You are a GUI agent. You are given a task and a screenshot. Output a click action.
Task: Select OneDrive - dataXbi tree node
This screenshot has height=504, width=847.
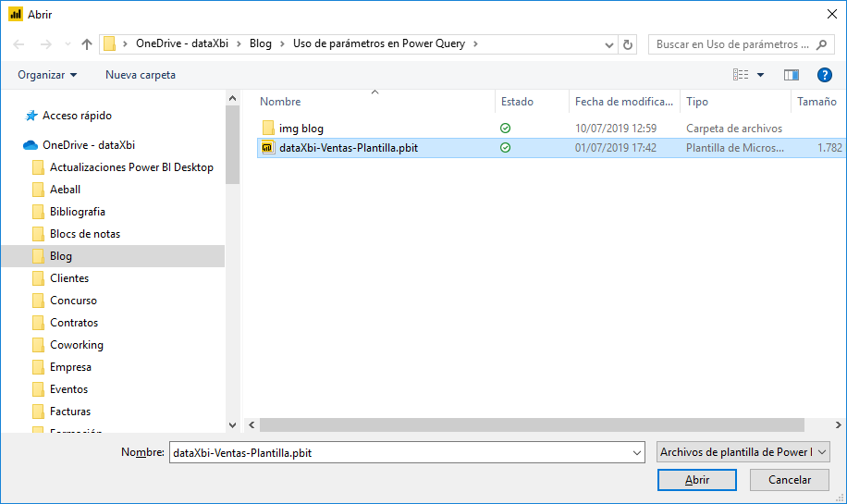[x=89, y=145]
